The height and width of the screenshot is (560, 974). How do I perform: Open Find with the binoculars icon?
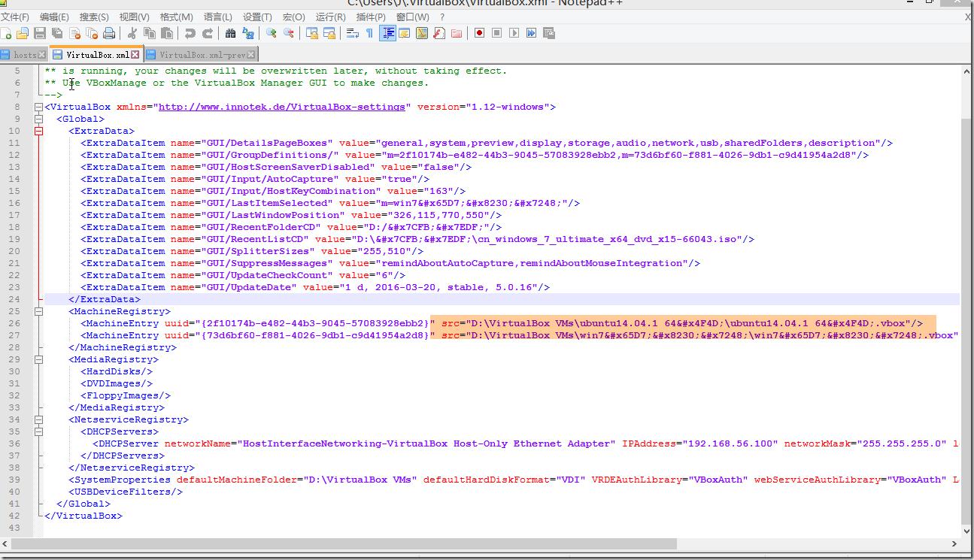231,33
